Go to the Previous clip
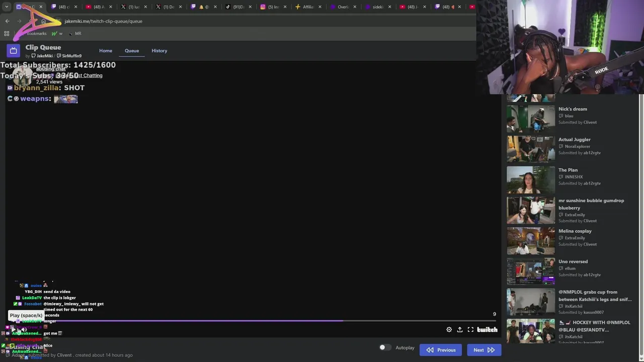The width and height of the screenshot is (644, 362). pos(441,350)
